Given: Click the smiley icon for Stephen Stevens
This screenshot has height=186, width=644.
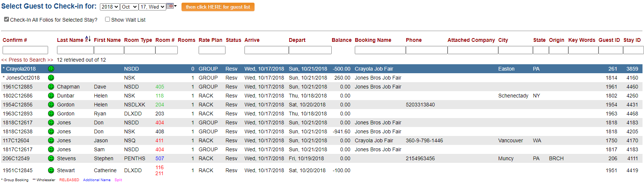Looking at the screenshot, I should click(x=51, y=158).
